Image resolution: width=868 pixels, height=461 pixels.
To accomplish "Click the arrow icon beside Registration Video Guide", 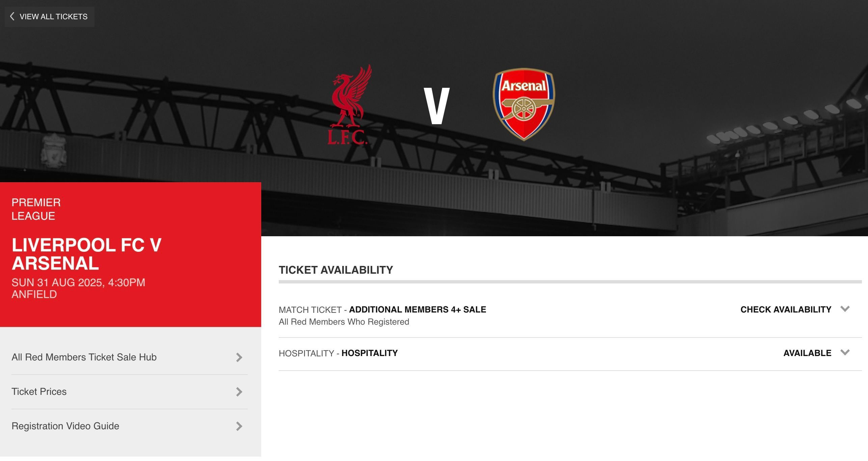I will [239, 426].
